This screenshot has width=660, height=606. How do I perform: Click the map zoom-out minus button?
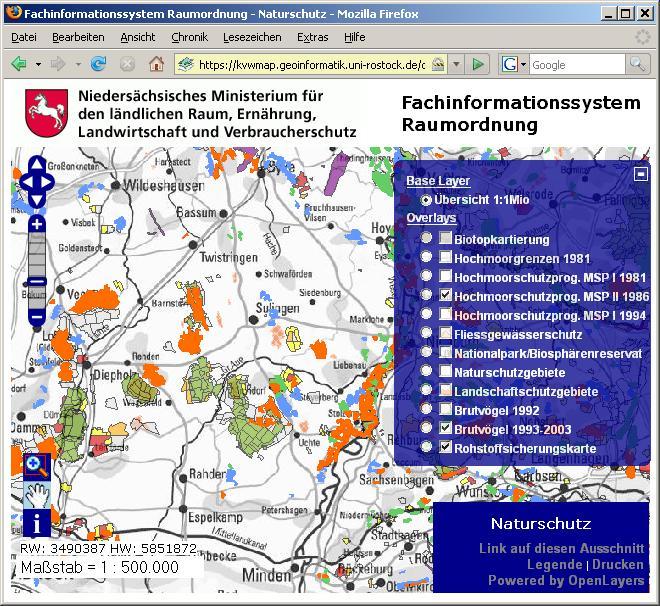[x=37, y=318]
